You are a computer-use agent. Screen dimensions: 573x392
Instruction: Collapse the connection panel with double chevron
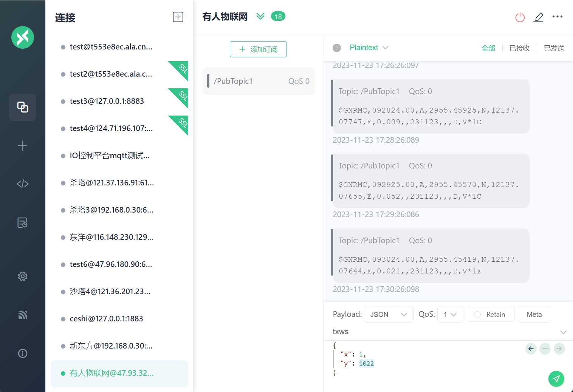[x=260, y=16]
